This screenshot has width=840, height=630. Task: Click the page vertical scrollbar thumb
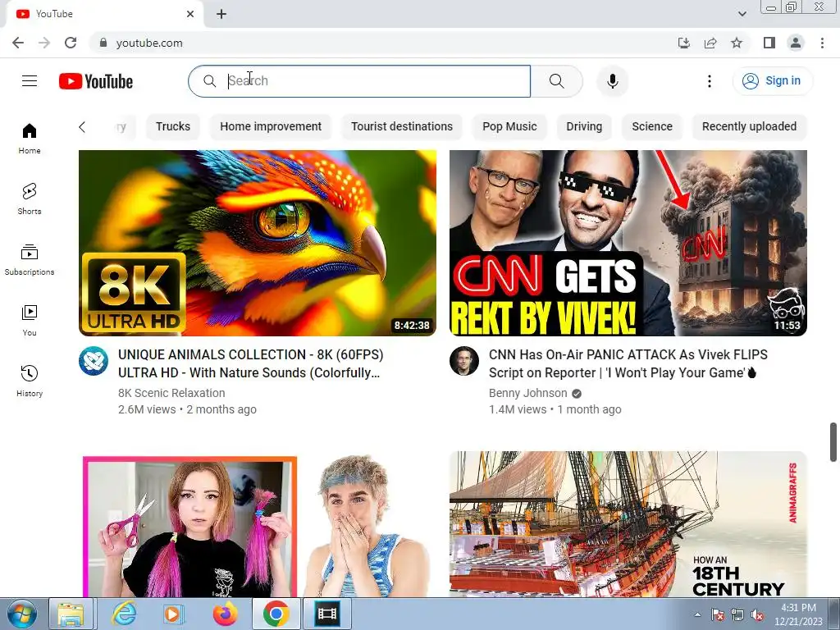point(833,442)
